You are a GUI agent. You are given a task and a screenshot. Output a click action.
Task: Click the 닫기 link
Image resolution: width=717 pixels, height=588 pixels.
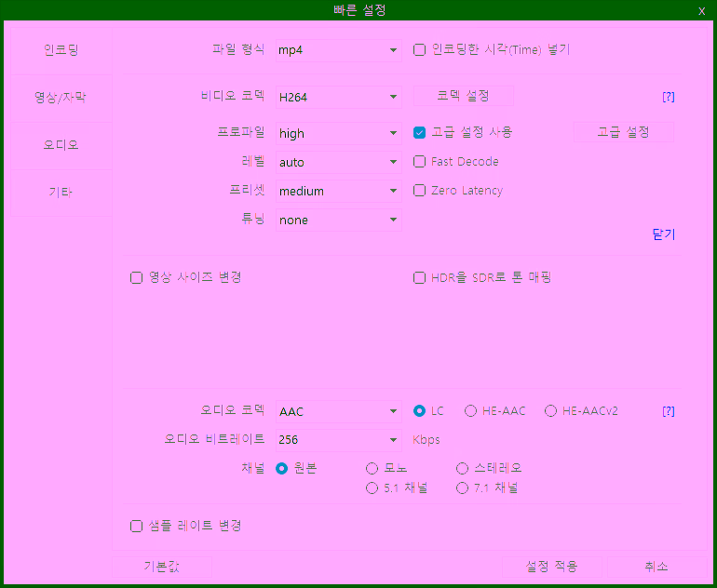pyautogui.click(x=664, y=234)
